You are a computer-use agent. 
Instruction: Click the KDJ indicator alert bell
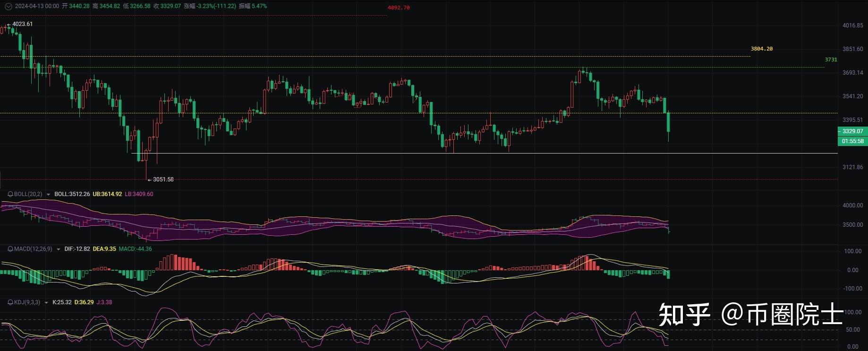[x=10, y=302]
